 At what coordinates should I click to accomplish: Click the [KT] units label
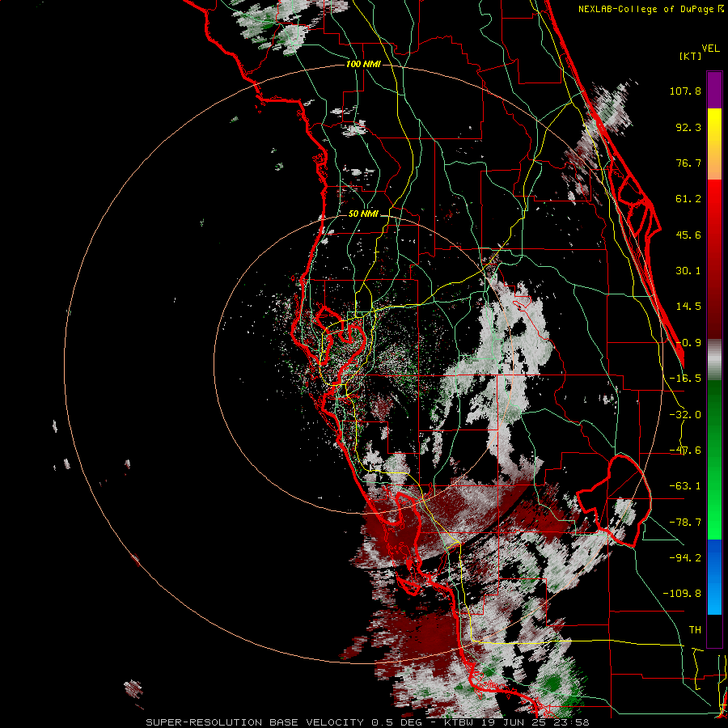[690, 56]
